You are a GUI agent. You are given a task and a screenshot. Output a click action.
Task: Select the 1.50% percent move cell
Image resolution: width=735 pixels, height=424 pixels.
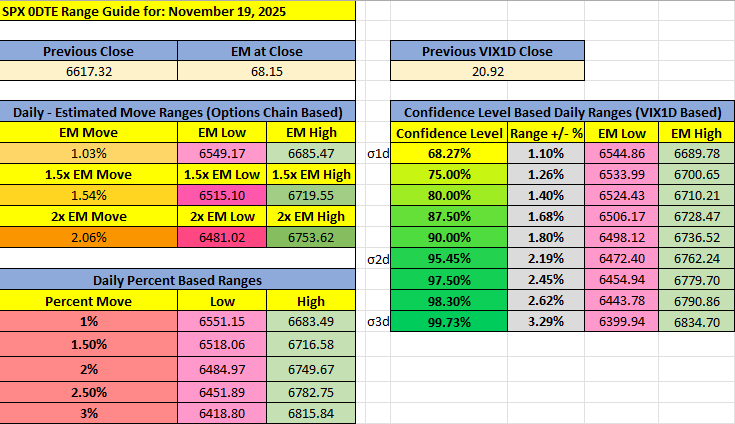88,344
